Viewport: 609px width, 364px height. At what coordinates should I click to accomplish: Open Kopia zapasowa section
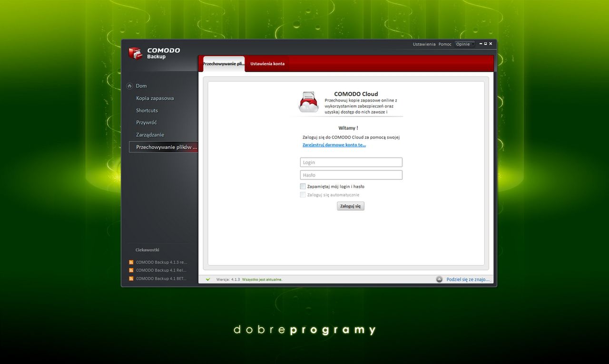(155, 98)
